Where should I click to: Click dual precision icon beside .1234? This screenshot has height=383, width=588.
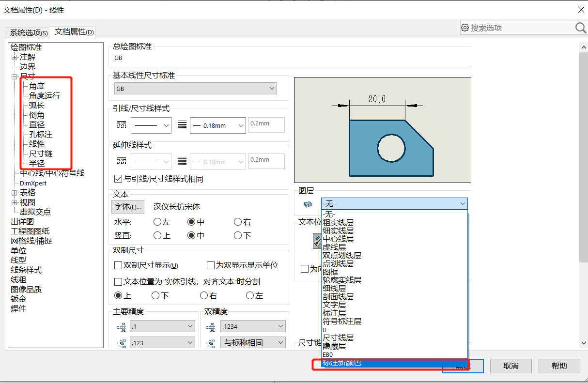[211, 327]
